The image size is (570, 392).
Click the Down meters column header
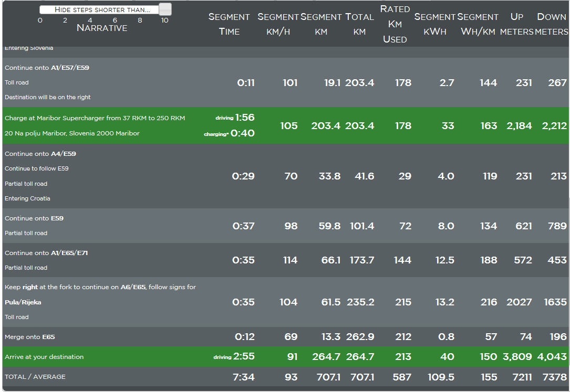click(x=552, y=24)
